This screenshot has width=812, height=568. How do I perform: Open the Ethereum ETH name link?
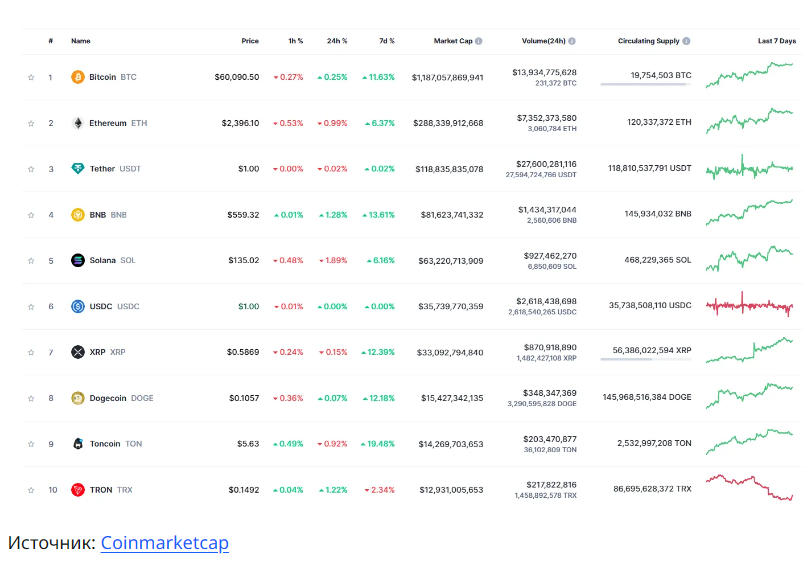pyautogui.click(x=118, y=123)
